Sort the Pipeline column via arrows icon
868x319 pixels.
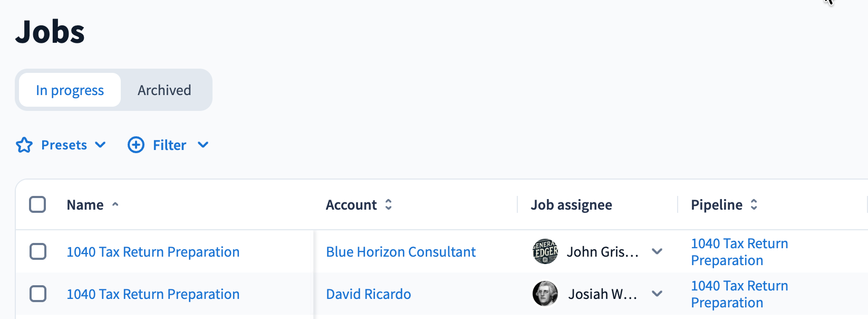coord(754,205)
